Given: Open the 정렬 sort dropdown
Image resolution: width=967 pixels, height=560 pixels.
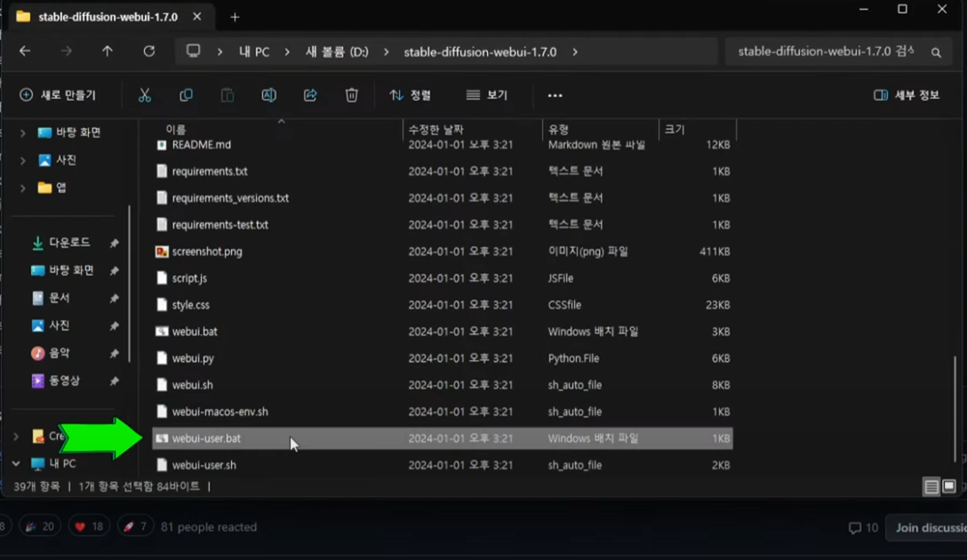Looking at the screenshot, I should pyautogui.click(x=411, y=95).
